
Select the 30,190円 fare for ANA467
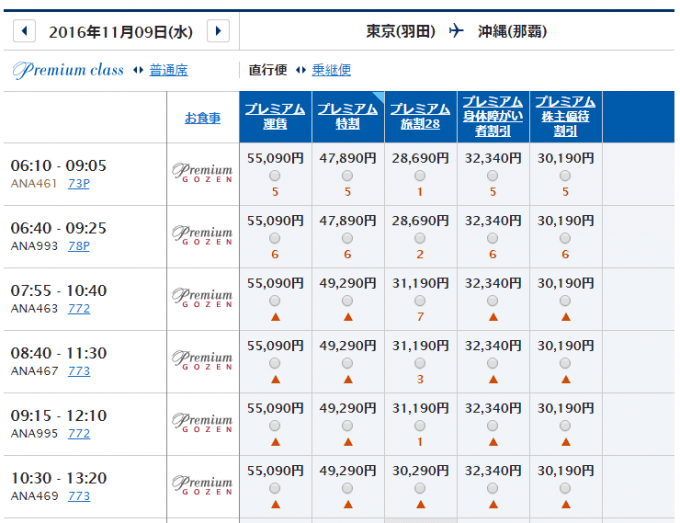(565, 363)
